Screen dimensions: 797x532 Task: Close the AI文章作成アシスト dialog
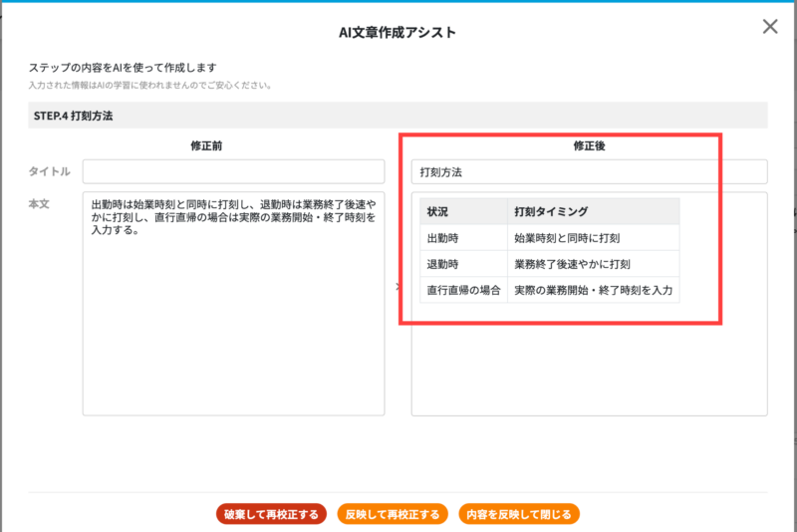(x=770, y=27)
